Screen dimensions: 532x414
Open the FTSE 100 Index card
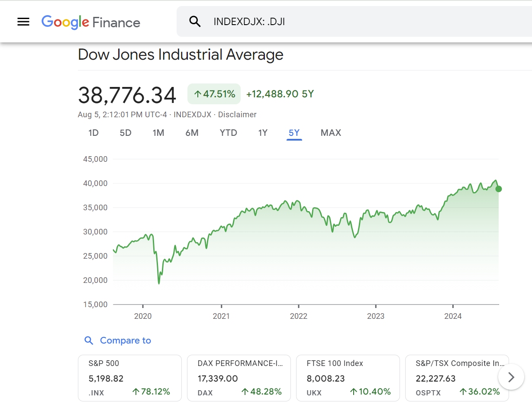click(348, 378)
